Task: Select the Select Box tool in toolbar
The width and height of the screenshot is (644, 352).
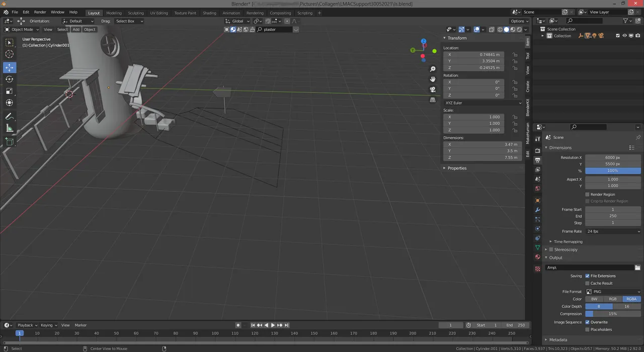Action: (x=10, y=43)
